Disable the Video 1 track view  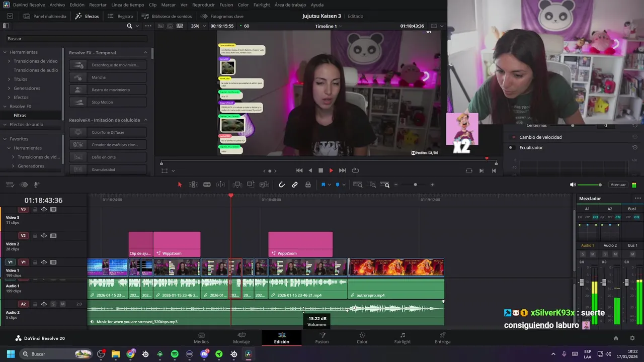[53, 262]
